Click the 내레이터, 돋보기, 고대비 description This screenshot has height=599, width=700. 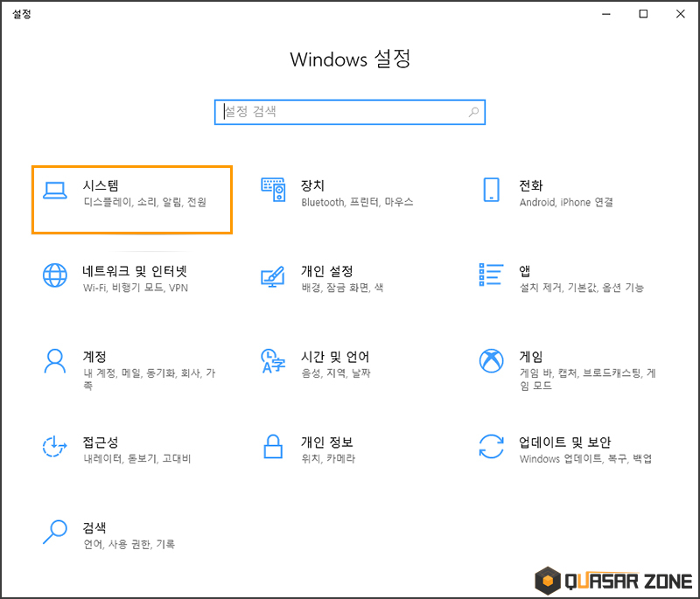pos(137,459)
